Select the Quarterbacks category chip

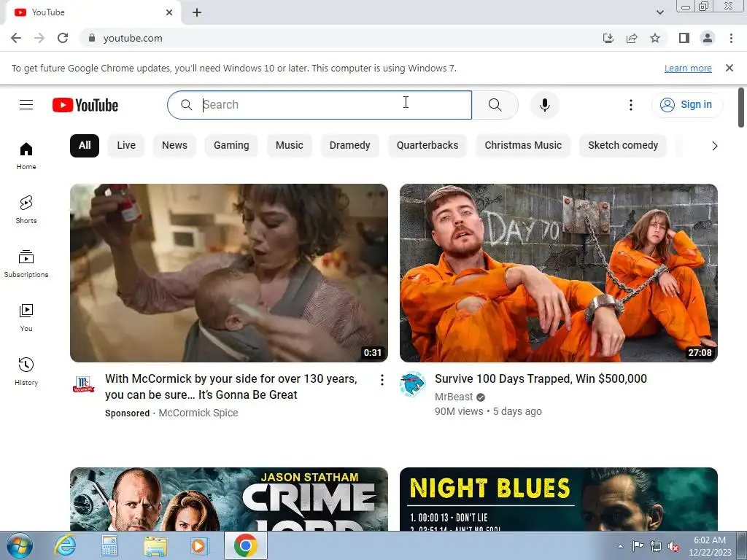(x=427, y=145)
